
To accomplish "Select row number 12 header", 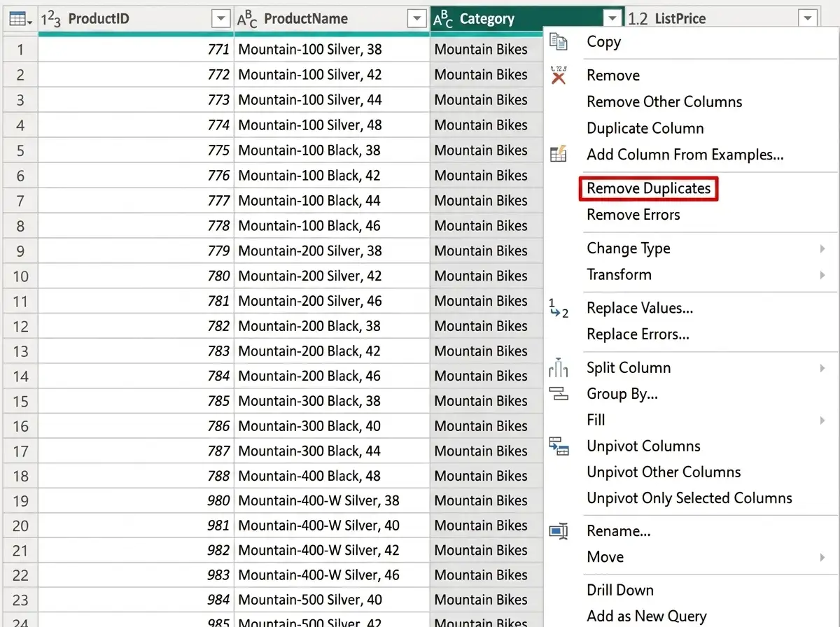I will (20, 327).
